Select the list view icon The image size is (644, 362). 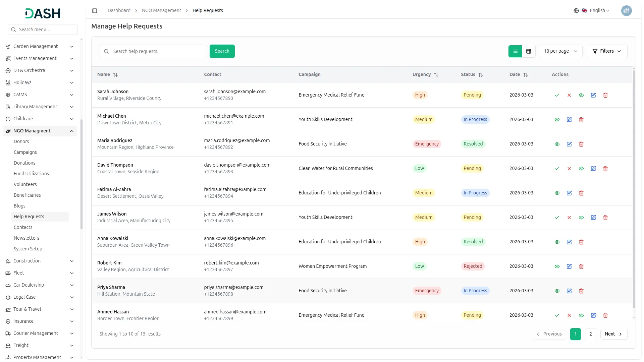tap(515, 51)
